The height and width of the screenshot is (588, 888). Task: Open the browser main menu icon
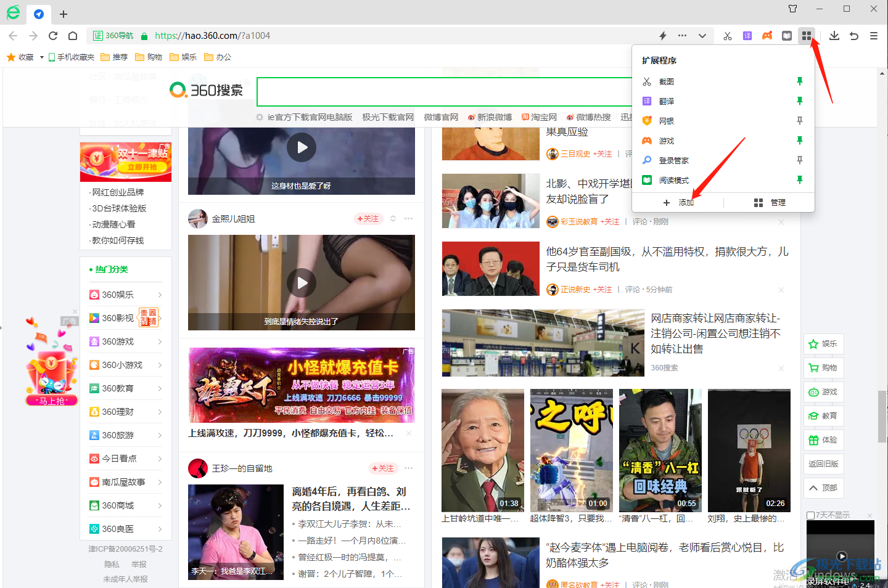874,36
